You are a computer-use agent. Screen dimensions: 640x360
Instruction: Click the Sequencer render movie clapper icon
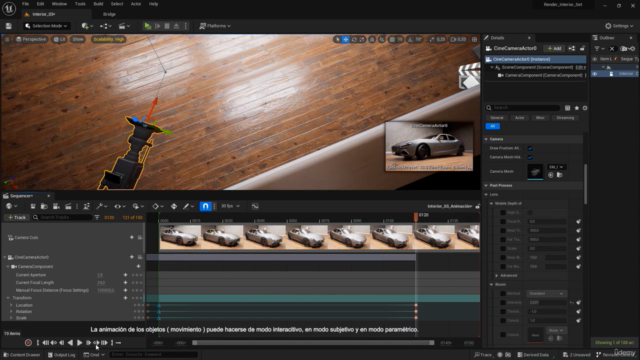(68, 206)
